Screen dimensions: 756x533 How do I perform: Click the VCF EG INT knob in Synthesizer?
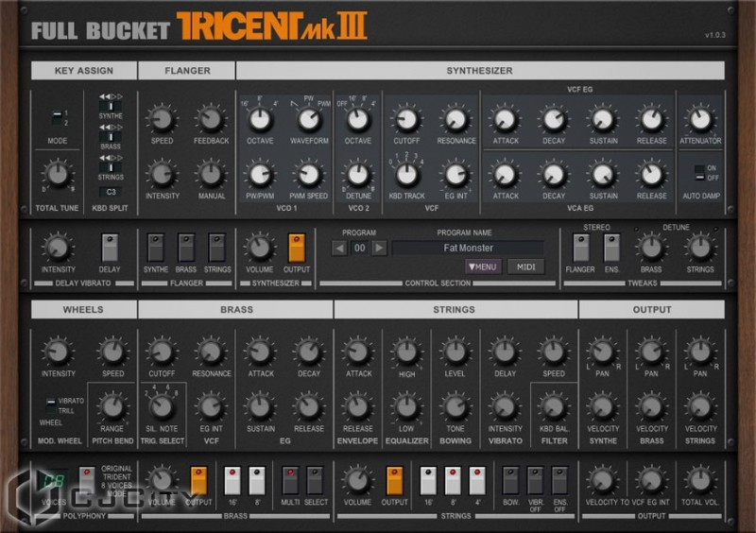click(x=455, y=175)
